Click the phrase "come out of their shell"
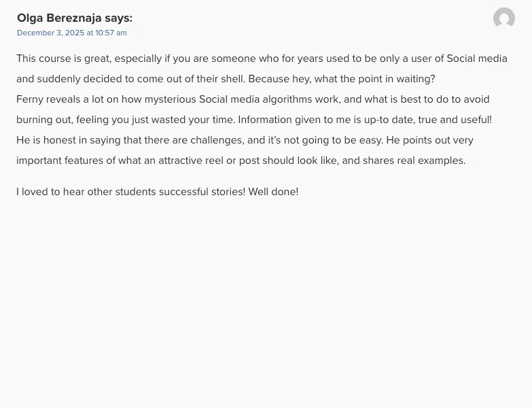 pyautogui.click(x=191, y=79)
